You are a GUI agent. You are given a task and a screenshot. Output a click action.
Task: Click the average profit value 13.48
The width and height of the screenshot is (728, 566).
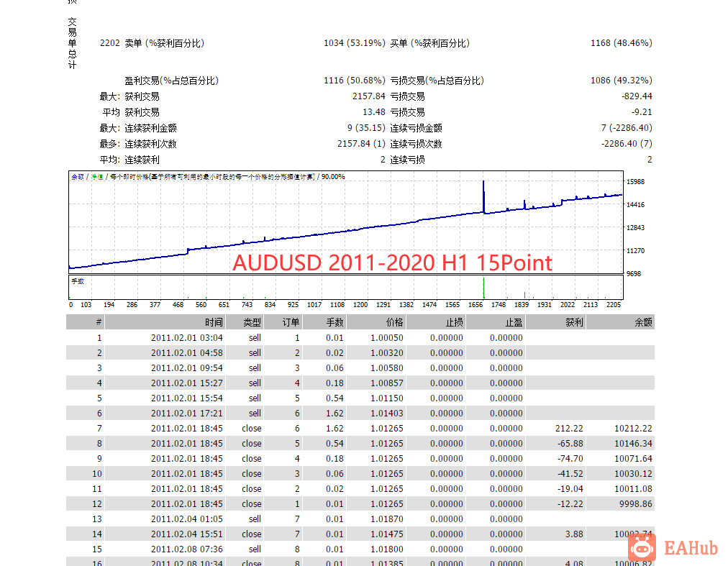(x=374, y=112)
